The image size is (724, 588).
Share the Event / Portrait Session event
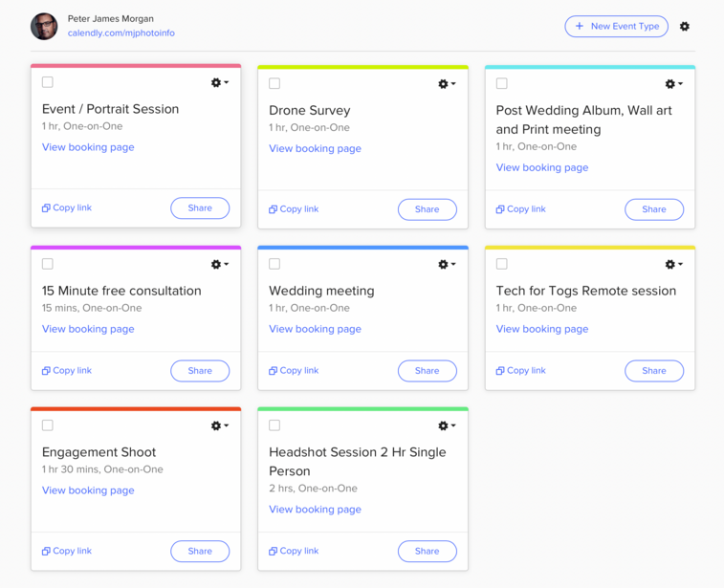pos(200,208)
